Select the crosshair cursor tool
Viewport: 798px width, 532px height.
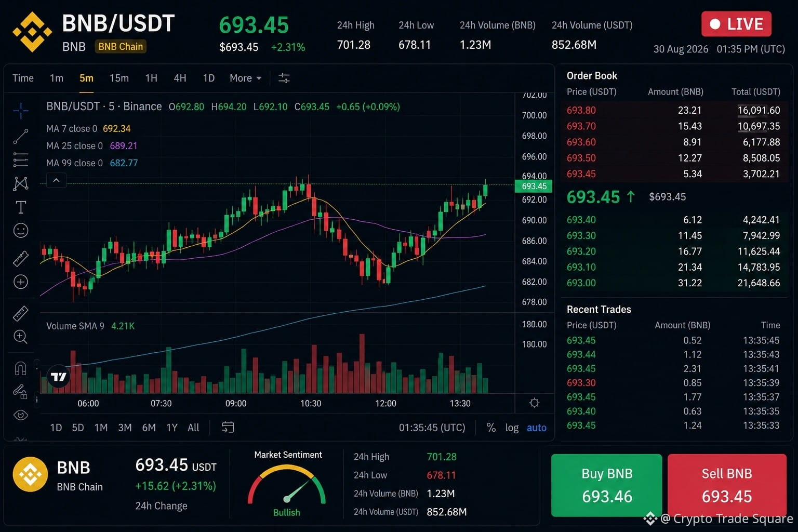point(21,110)
